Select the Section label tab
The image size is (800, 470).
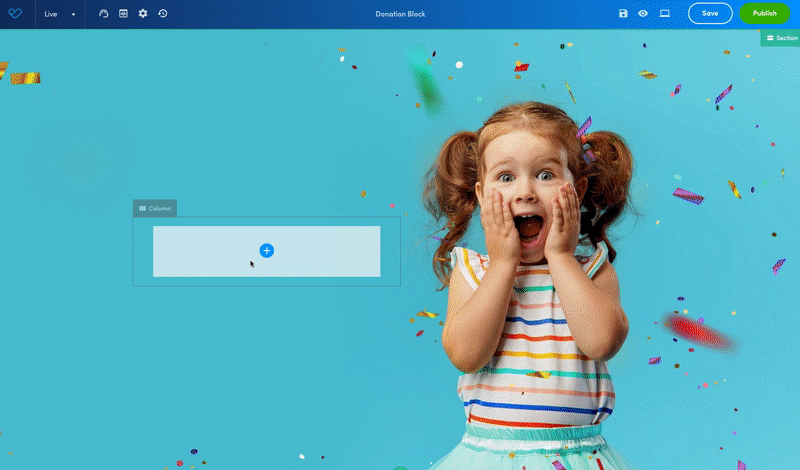(781, 38)
